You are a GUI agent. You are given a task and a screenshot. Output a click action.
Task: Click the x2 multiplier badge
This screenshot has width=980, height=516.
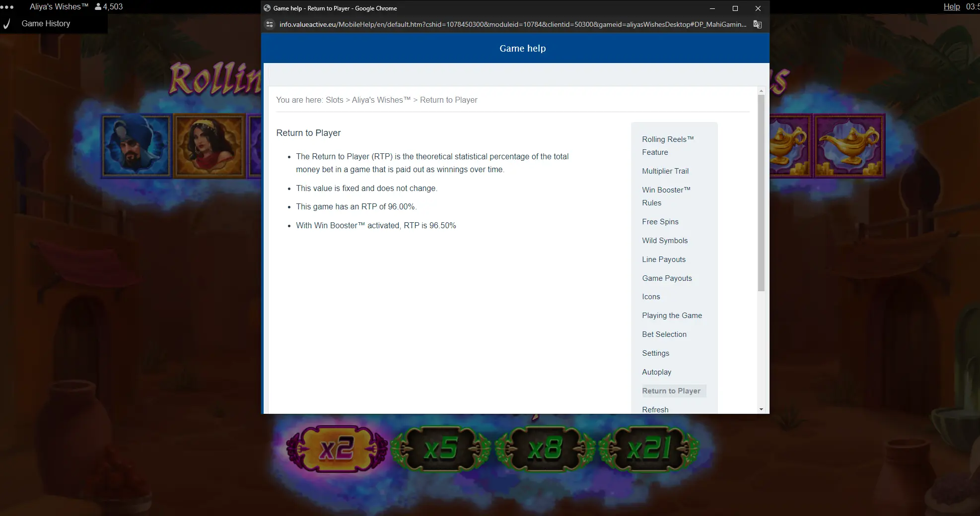tap(337, 449)
